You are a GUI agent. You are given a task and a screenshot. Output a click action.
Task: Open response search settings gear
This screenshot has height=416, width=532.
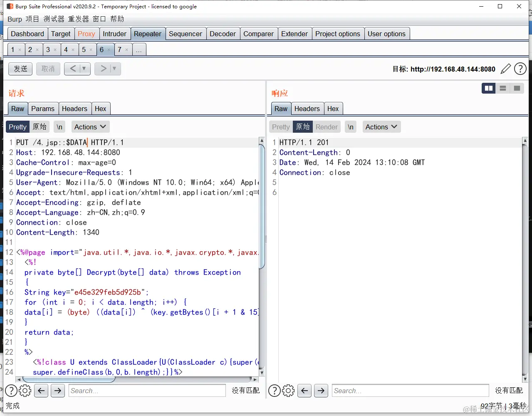[x=288, y=391]
